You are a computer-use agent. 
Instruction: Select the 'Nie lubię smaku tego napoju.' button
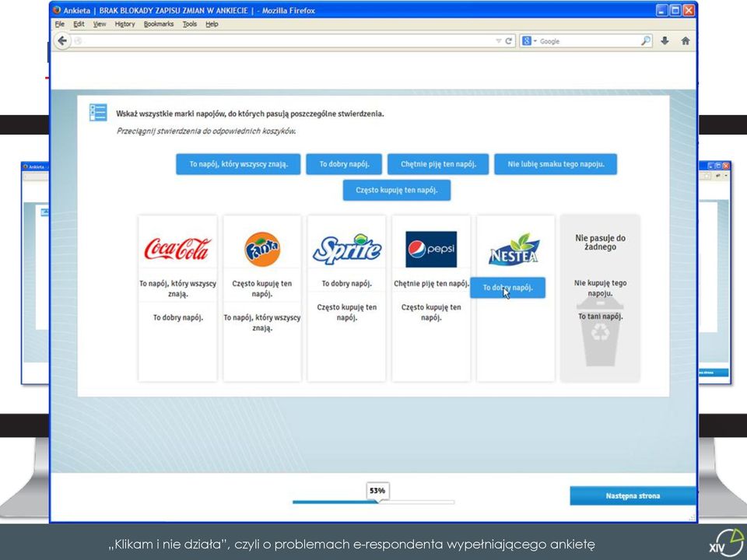(x=556, y=164)
